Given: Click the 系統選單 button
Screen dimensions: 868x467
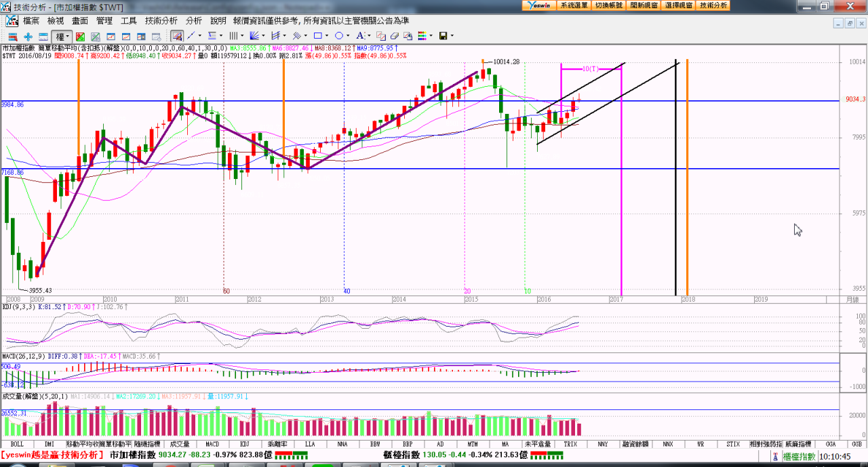Looking at the screenshot, I should [x=574, y=5].
